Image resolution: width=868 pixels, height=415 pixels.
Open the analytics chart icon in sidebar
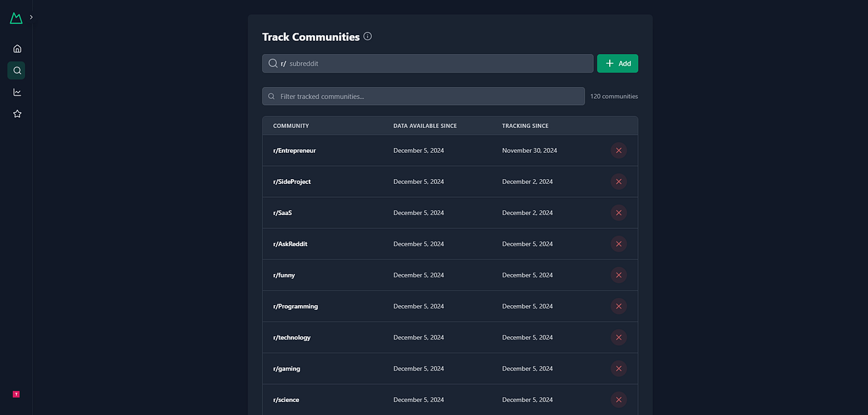[x=17, y=92]
